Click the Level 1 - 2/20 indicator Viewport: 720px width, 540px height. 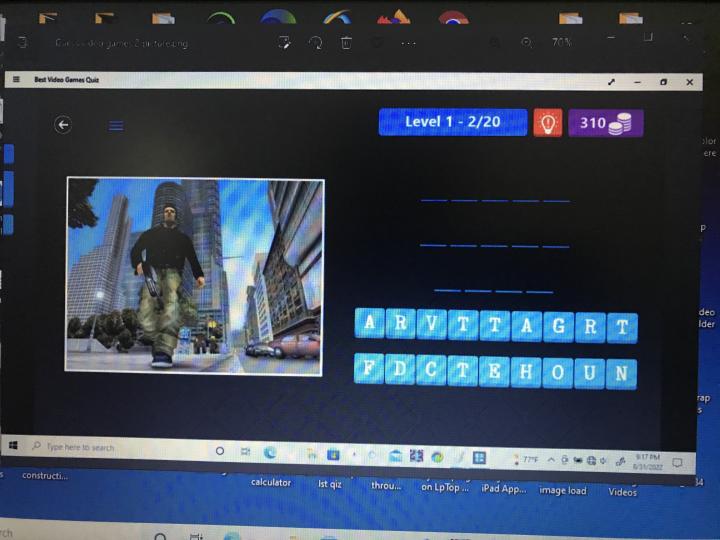(x=453, y=122)
